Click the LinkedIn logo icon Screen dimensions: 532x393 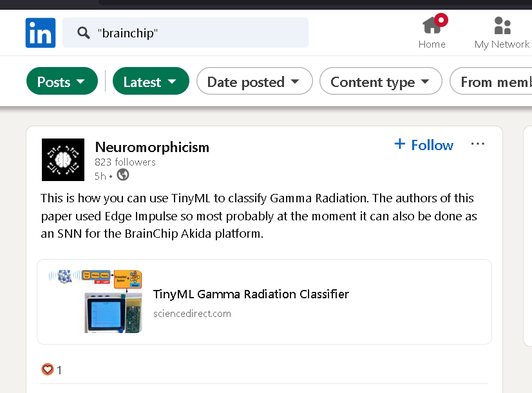(41, 33)
